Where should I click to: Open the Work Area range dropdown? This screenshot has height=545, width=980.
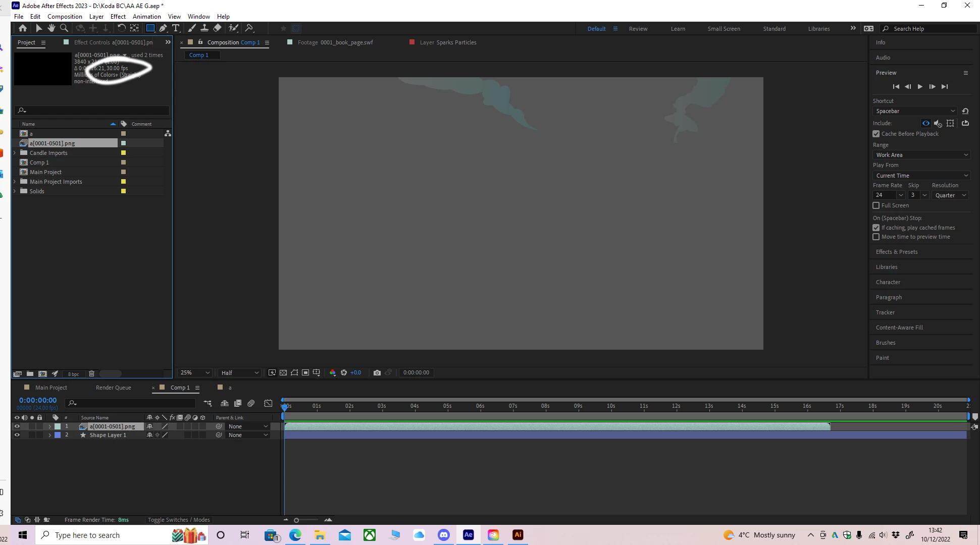tap(921, 155)
